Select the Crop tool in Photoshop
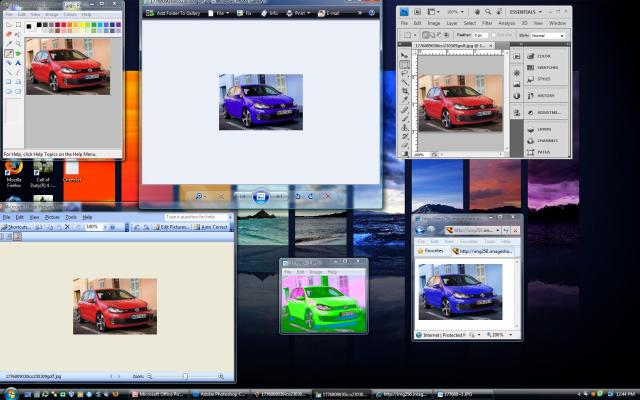Viewport: 640px width, 400px height. tap(404, 91)
